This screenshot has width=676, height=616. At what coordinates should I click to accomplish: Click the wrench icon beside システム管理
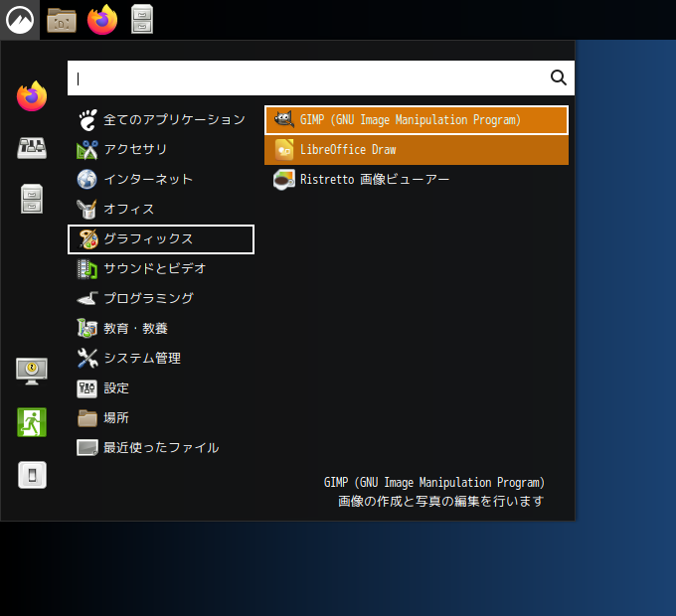point(87,359)
